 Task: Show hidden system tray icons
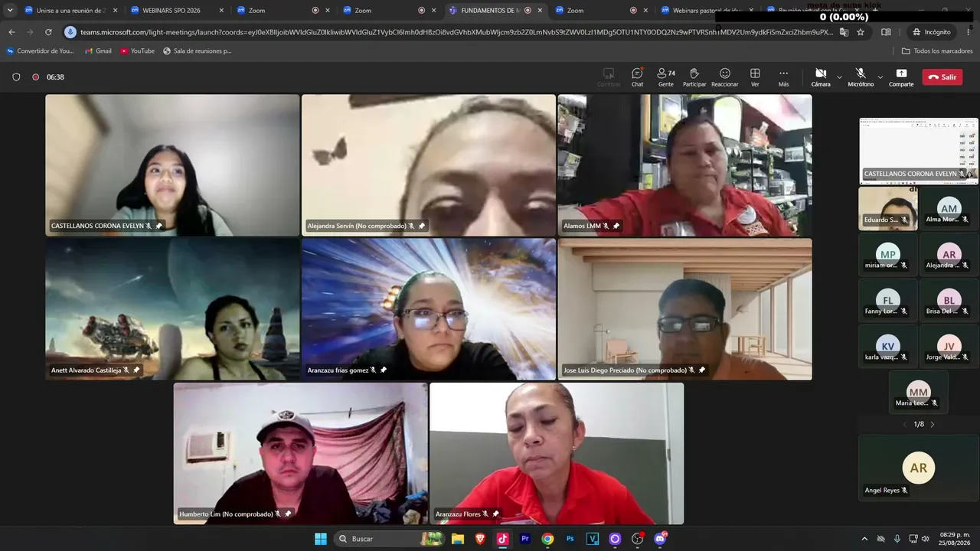(x=865, y=539)
